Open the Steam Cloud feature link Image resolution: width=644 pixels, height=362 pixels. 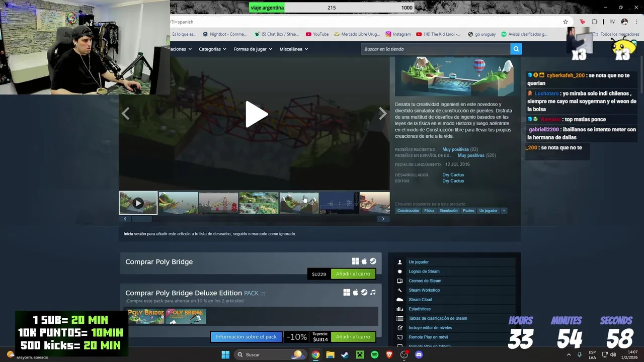tap(421, 300)
